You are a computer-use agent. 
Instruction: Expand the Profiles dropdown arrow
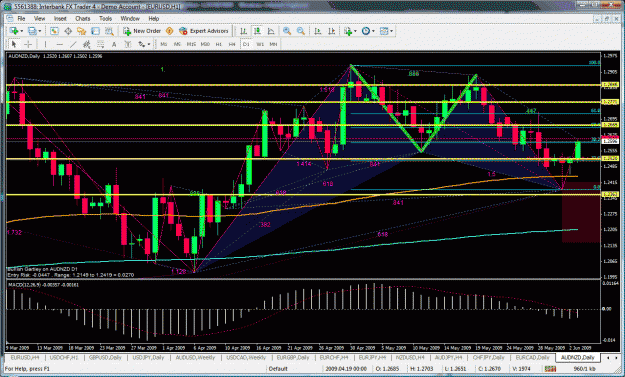click(x=39, y=31)
